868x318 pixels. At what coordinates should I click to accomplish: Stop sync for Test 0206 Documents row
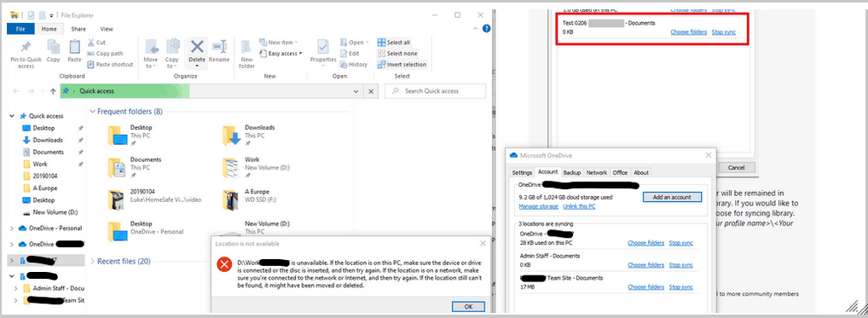[x=724, y=32]
